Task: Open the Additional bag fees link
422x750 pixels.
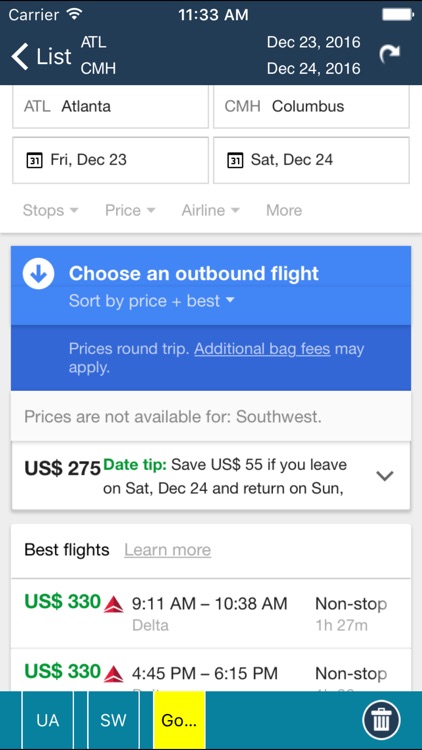Action: pos(262,349)
